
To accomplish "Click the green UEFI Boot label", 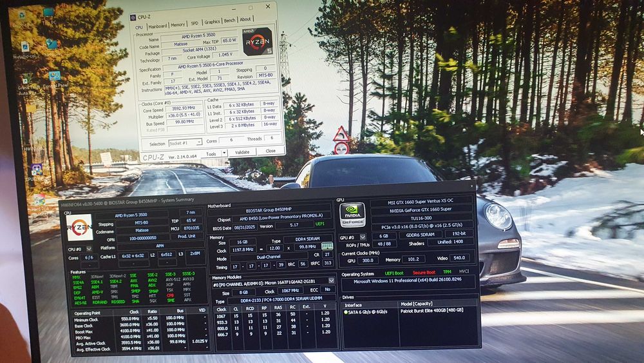I will 394,273.
